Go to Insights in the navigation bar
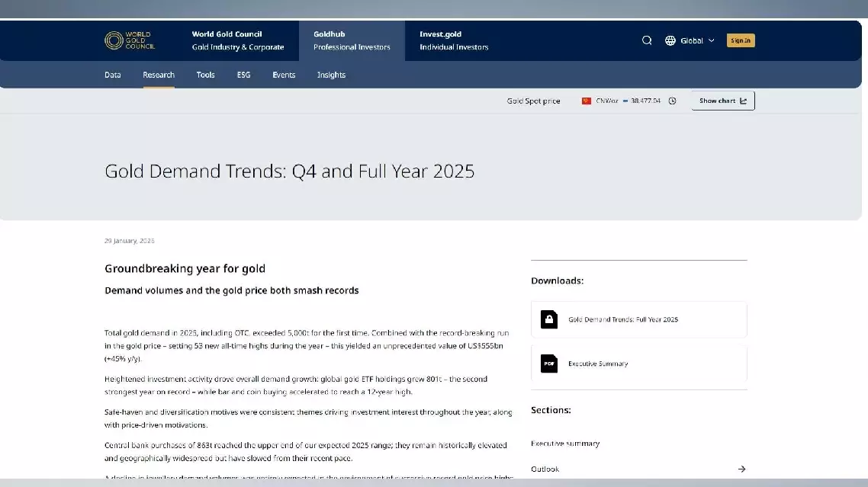 point(331,75)
